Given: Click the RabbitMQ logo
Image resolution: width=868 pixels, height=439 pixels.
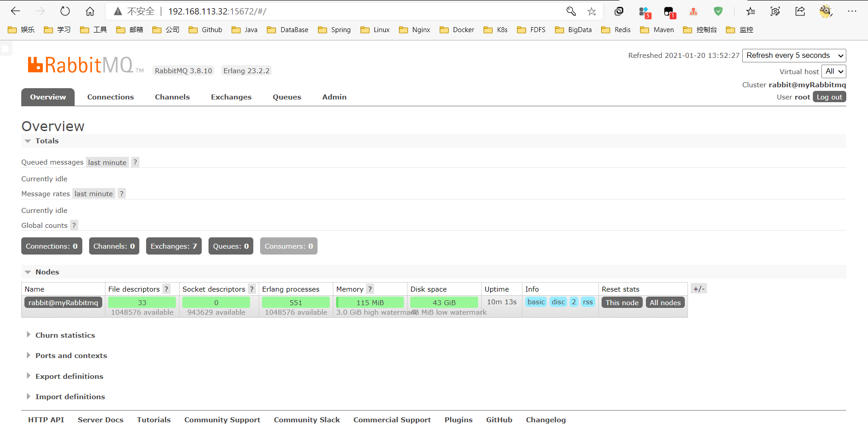Looking at the screenshot, I should coord(85,65).
